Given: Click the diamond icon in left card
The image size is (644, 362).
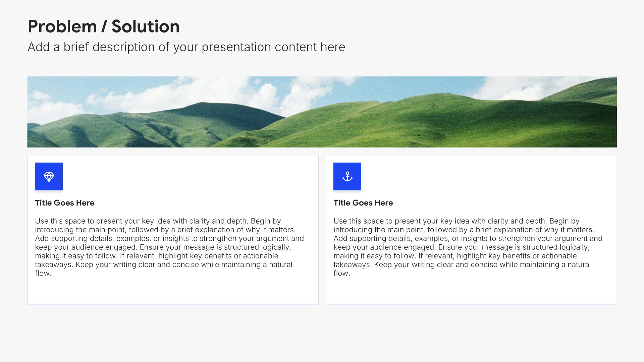Looking at the screenshot, I should click(x=49, y=177).
